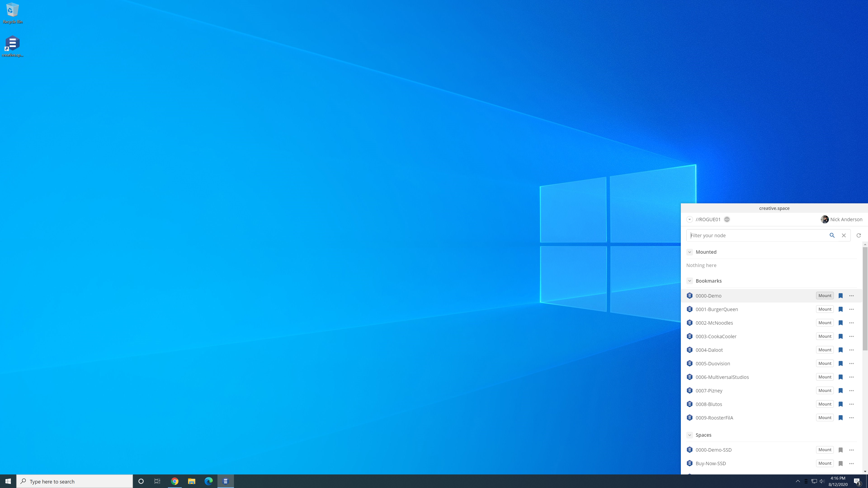Viewport: 868px width, 488px height.
Task: Open more options for 0000-Demo-SSD
Action: coord(851,450)
